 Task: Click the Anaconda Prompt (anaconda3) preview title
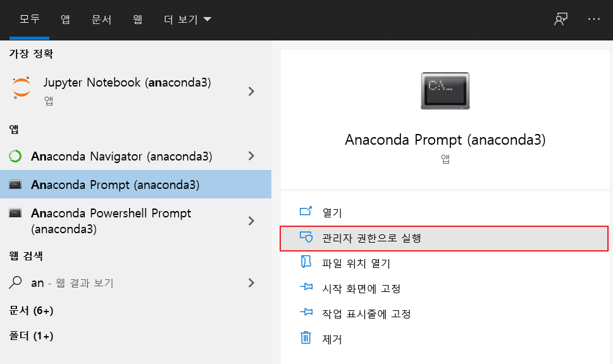445,140
